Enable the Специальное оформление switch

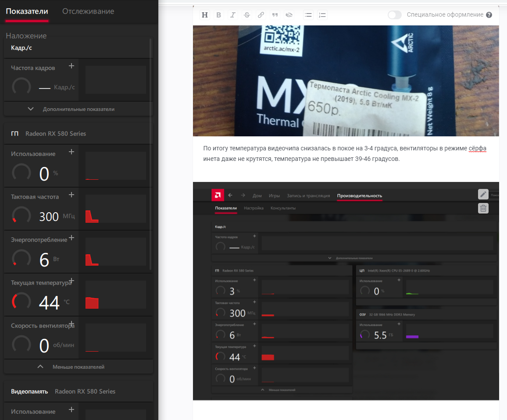394,15
